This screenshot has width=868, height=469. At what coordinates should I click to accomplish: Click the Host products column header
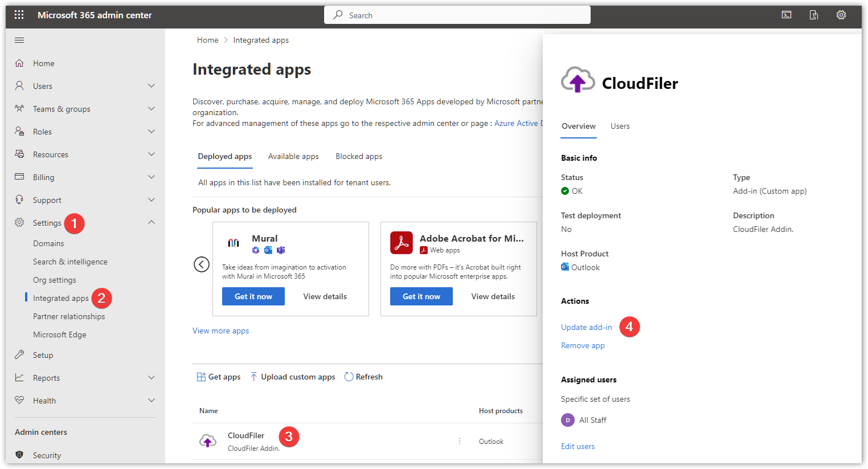[501, 411]
